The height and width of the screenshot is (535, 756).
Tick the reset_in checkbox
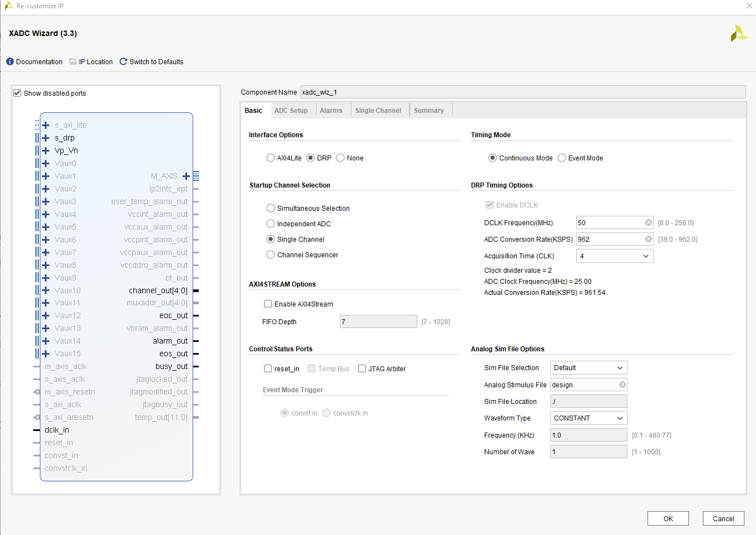[x=268, y=368]
